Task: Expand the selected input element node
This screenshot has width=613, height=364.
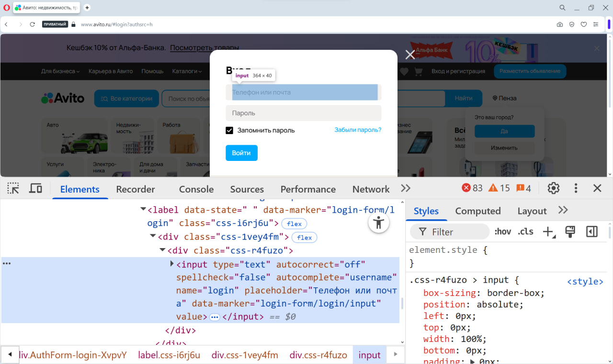Action: pyautogui.click(x=172, y=263)
